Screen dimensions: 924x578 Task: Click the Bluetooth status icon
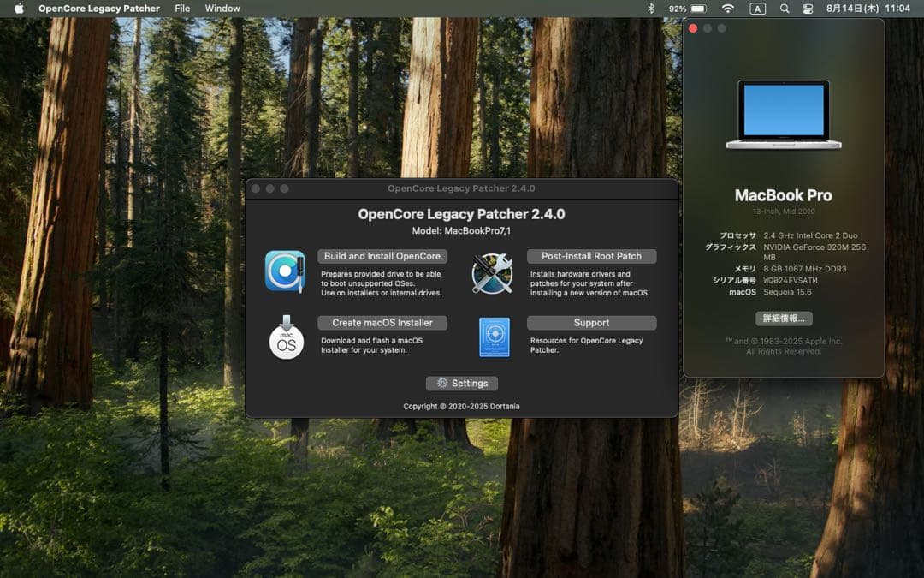[650, 9]
